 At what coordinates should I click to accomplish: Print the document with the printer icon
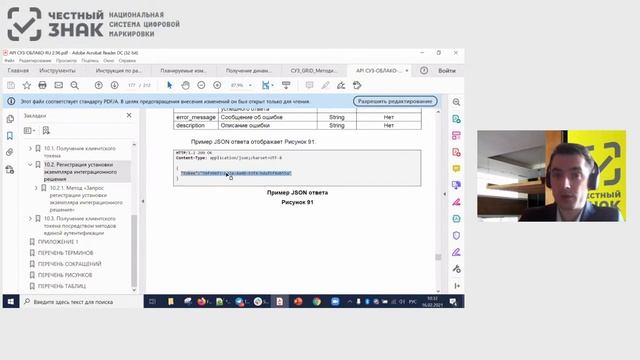[42, 85]
